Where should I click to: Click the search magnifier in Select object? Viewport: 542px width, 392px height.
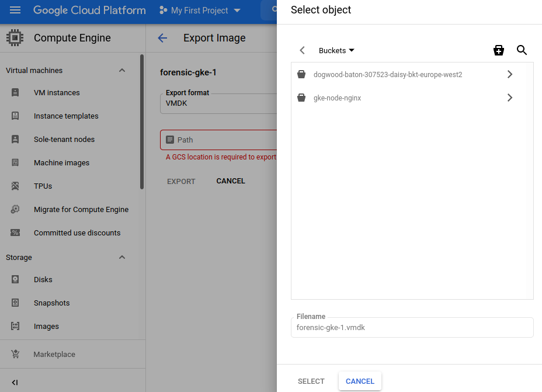[x=522, y=50]
